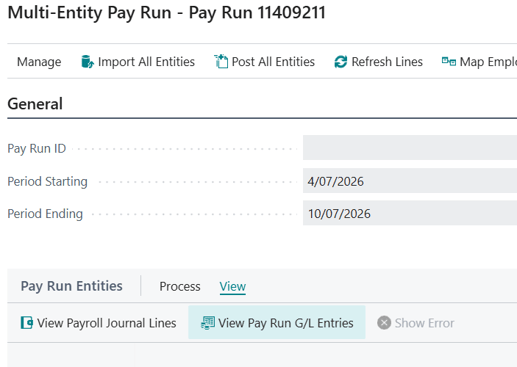Click the empty Pay Run ID field
This screenshot has width=517, height=367.
(x=410, y=148)
